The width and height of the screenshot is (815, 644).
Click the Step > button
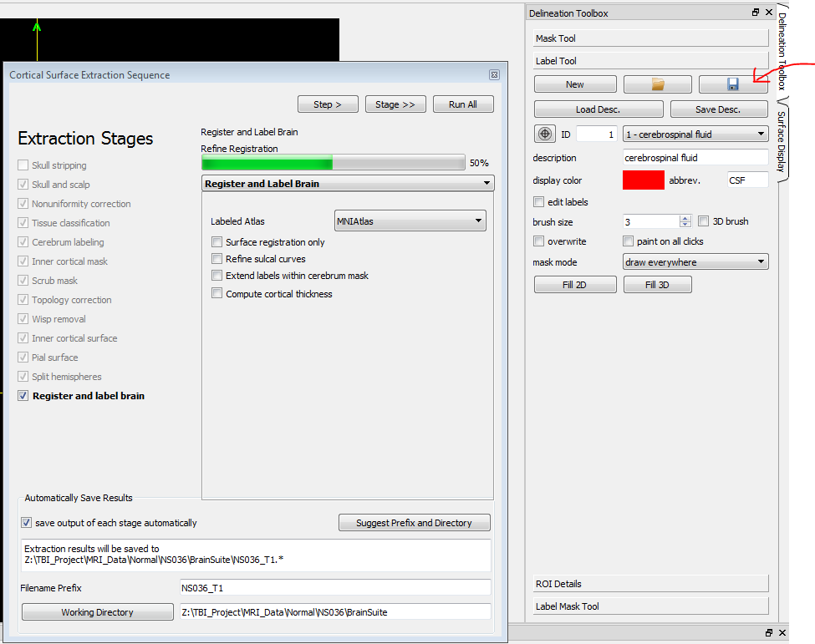tap(328, 104)
